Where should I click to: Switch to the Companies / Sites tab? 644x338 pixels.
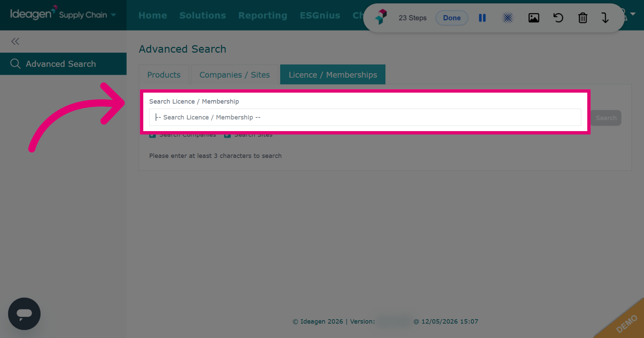coord(234,74)
